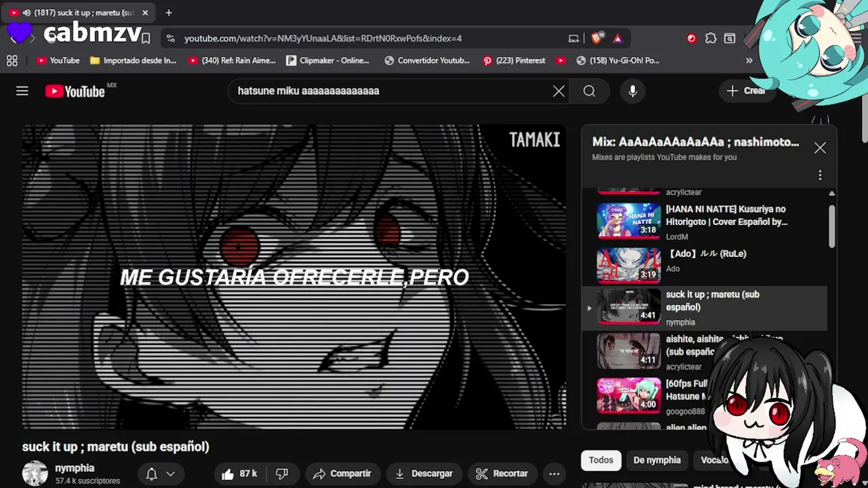Open Importado desde In... bookmarks folder
Viewport: 868px width, 488px height.
click(x=133, y=60)
